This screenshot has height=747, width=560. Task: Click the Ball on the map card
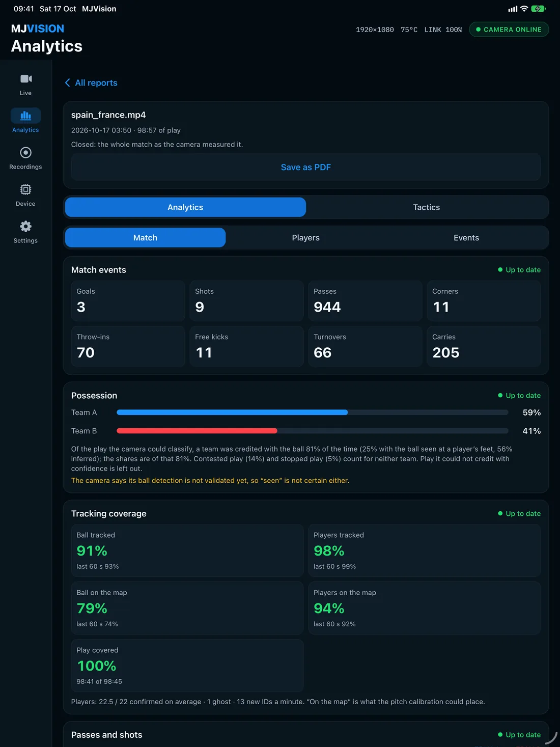click(x=187, y=608)
